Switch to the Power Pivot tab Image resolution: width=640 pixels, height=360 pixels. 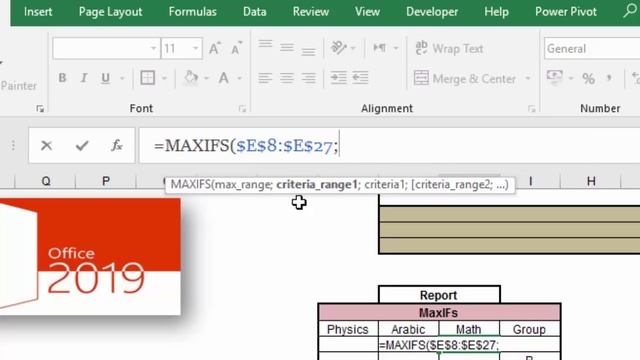point(566,12)
